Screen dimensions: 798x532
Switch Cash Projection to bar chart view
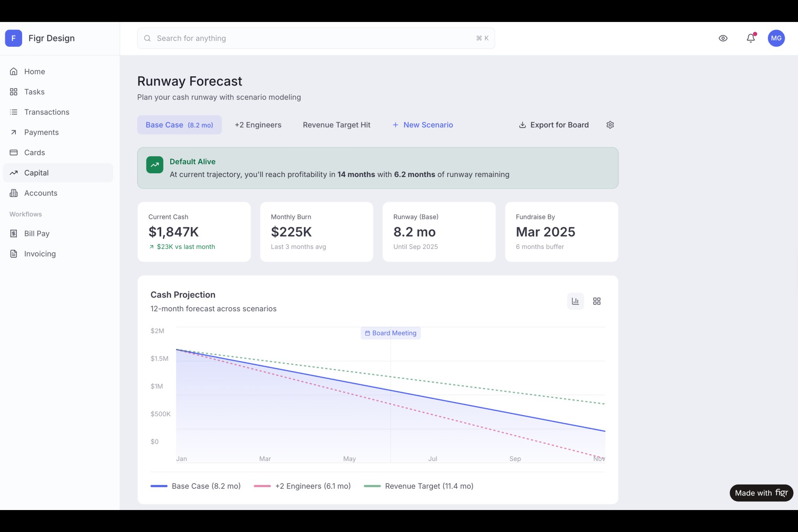coord(575,301)
